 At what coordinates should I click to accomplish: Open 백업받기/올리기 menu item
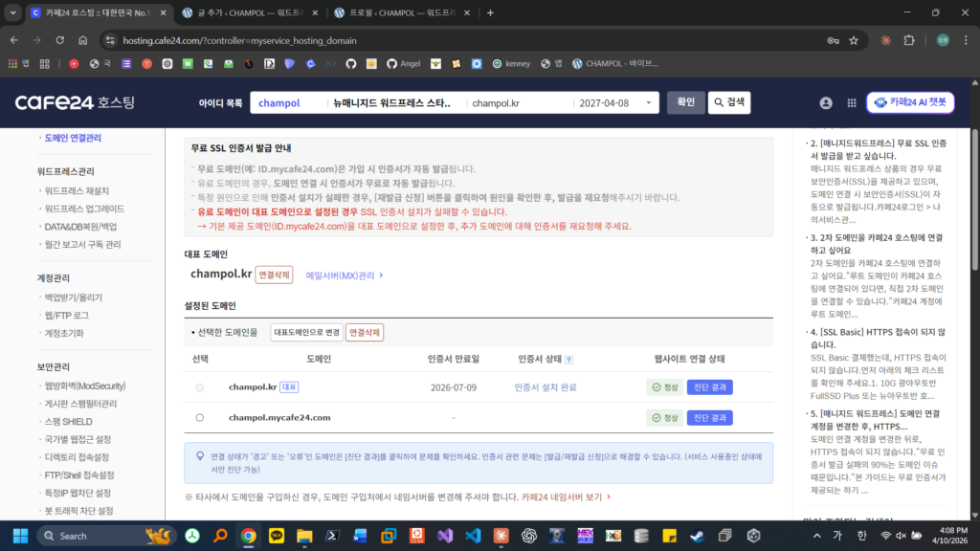(x=73, y=298)
